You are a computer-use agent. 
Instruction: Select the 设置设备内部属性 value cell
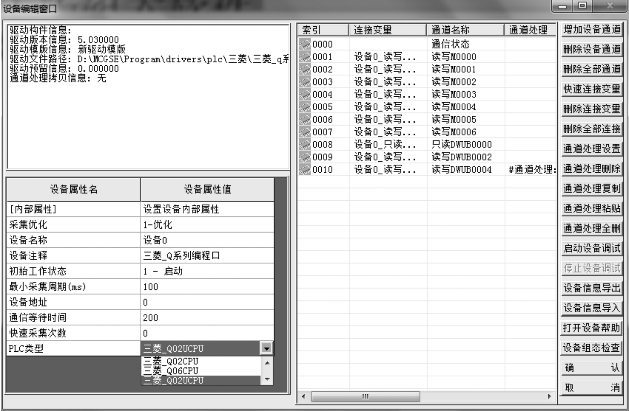(207, 209)
